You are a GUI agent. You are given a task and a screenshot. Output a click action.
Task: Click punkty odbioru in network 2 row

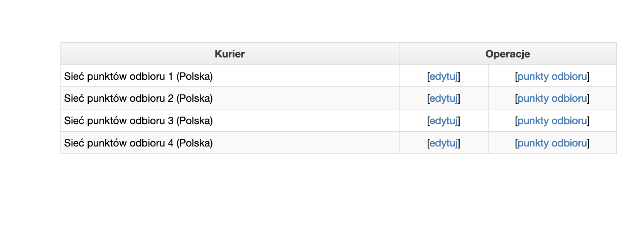(552, 98)
